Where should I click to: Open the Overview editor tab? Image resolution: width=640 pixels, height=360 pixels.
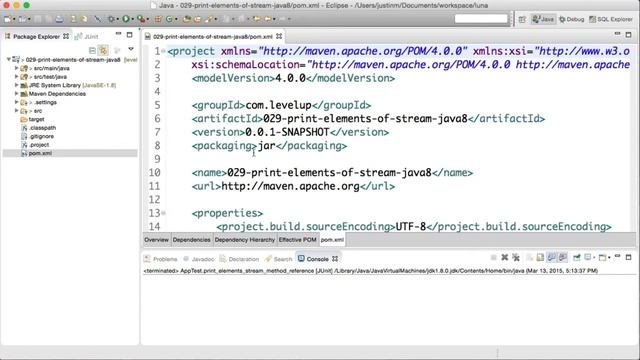point(156,240)
